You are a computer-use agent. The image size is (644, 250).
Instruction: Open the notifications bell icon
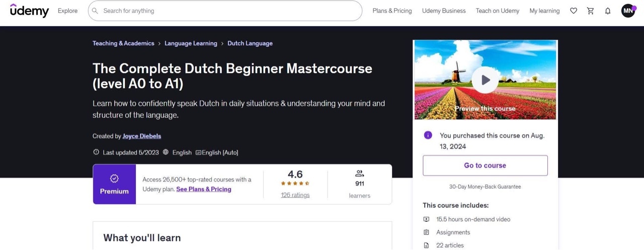point(608,11)
